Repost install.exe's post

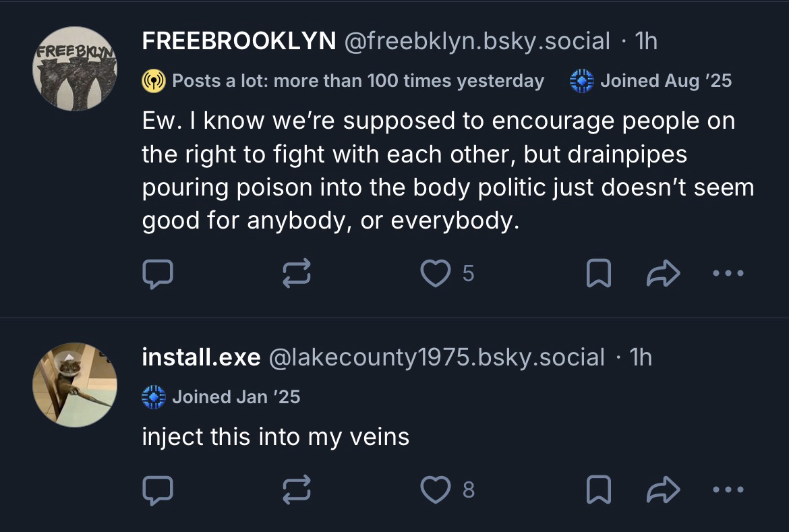tap(297, 490)
